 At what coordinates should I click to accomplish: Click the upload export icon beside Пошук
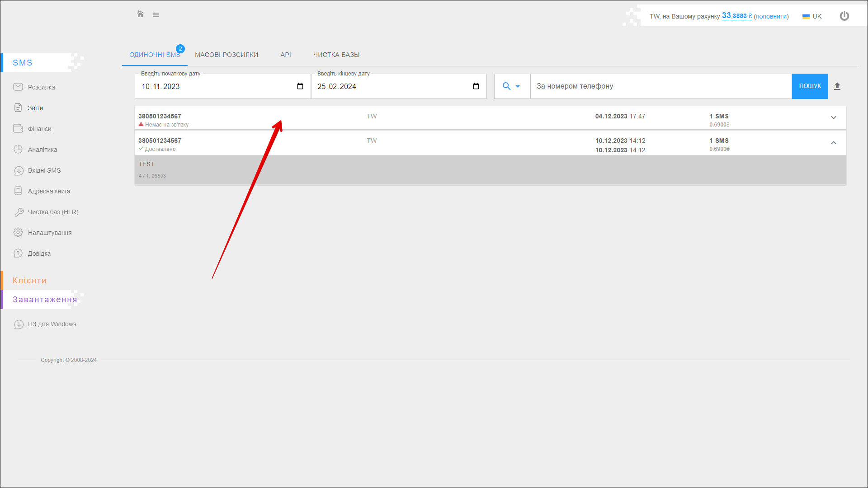[837, 86]
